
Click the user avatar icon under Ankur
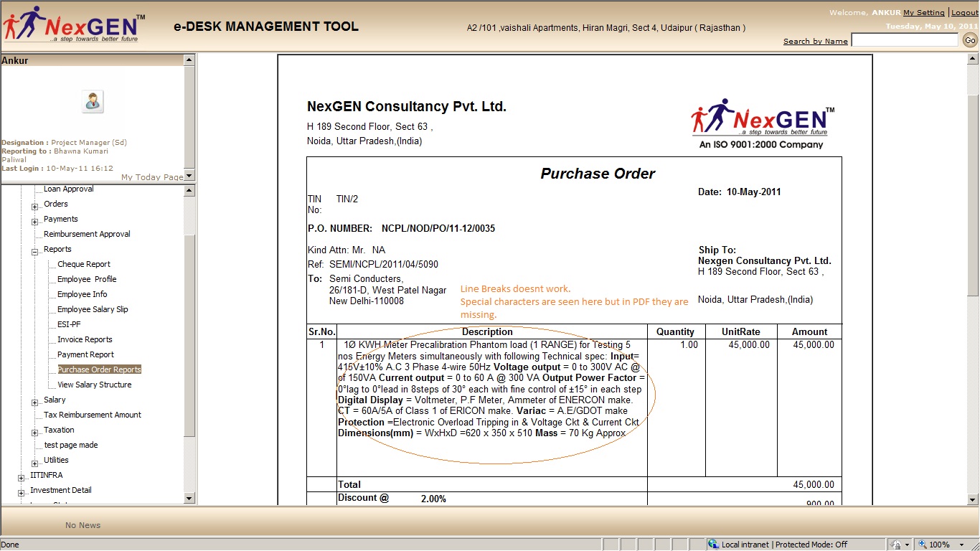(x=92, y=102)
